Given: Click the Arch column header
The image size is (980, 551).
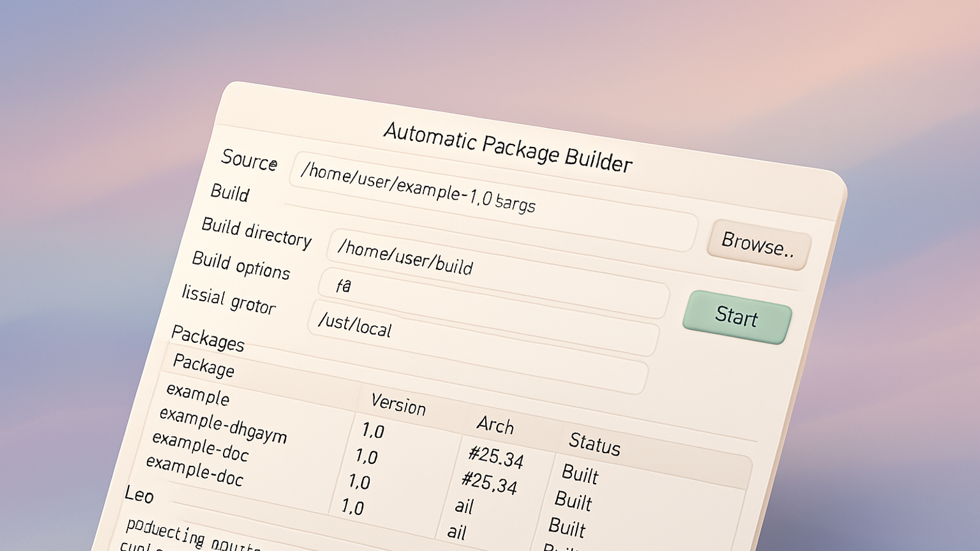Looking at the screenshot, I should point(495,424).
